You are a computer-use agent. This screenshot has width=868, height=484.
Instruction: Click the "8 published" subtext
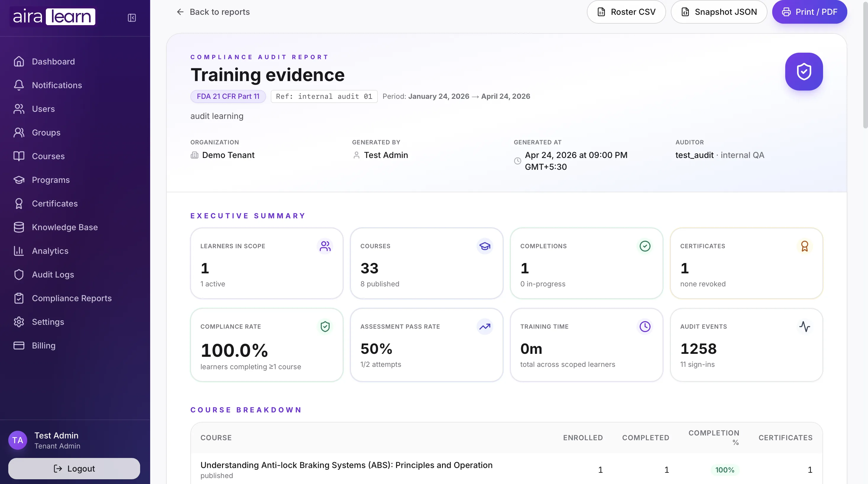pos(380,284)
